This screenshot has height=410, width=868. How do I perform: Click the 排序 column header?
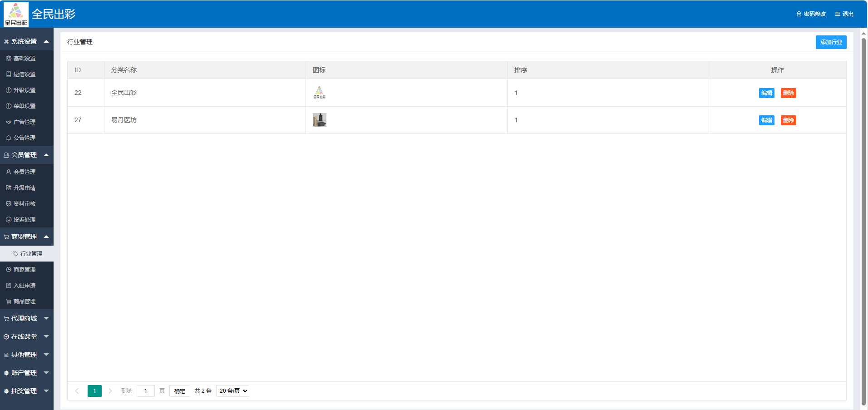point(608,70)
